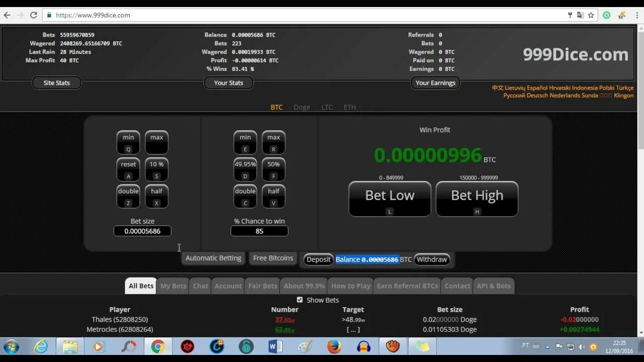Open the translate page icon
The height and width of the screenshot is (362, 644).
[580, 15]
